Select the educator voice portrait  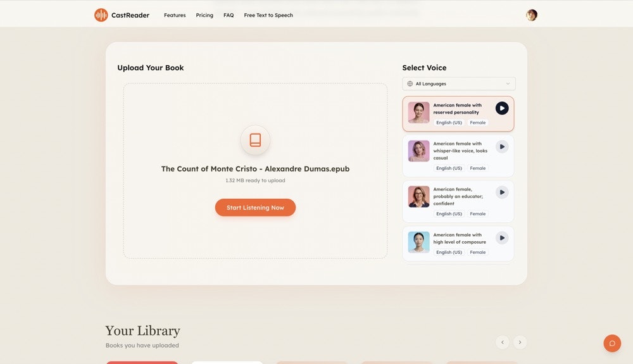click(x=418, y=196)
